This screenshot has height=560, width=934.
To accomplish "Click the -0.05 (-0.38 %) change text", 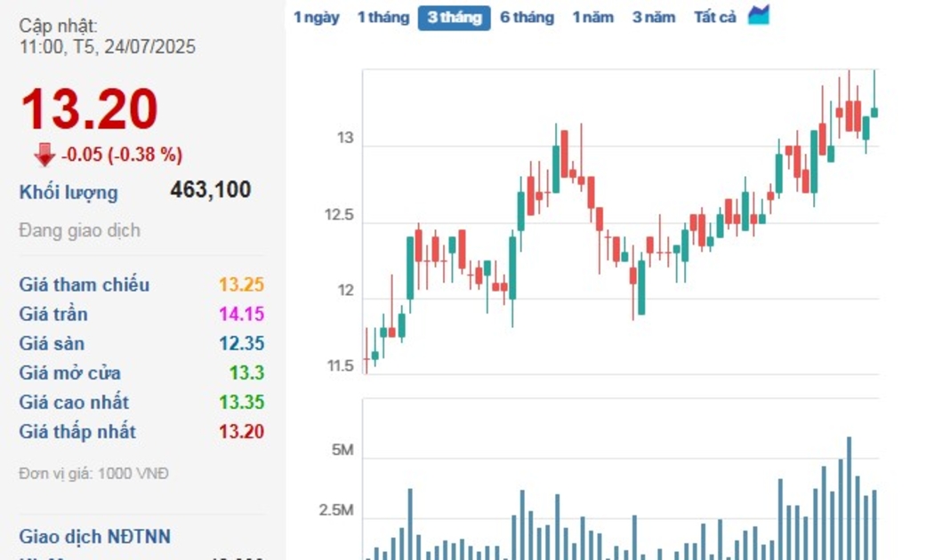I will point(122,155).
